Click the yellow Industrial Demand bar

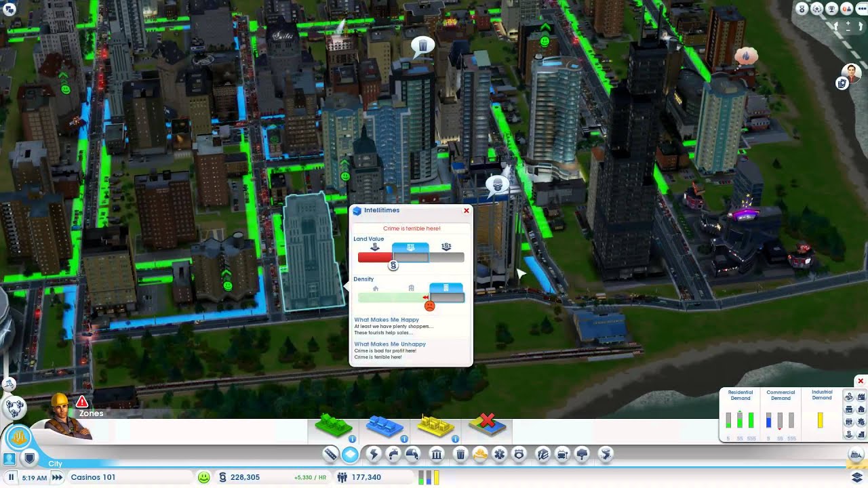tap(820, 420)
